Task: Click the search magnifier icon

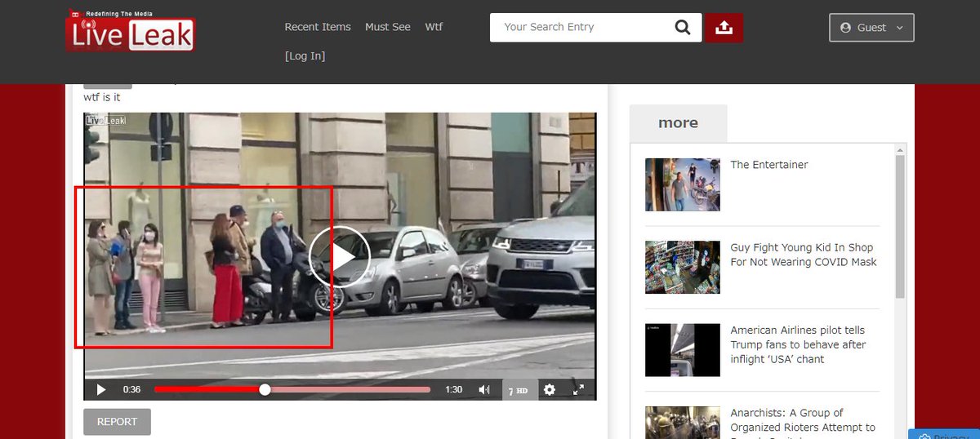Action: point(683,28)
